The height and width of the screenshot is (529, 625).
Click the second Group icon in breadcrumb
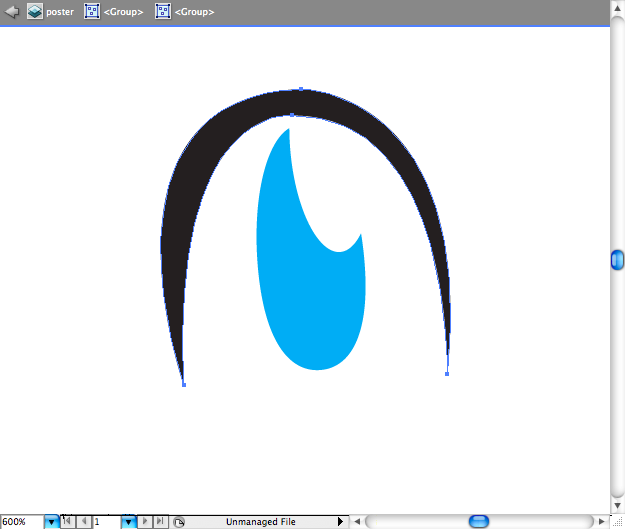click(x=163, y=12)
